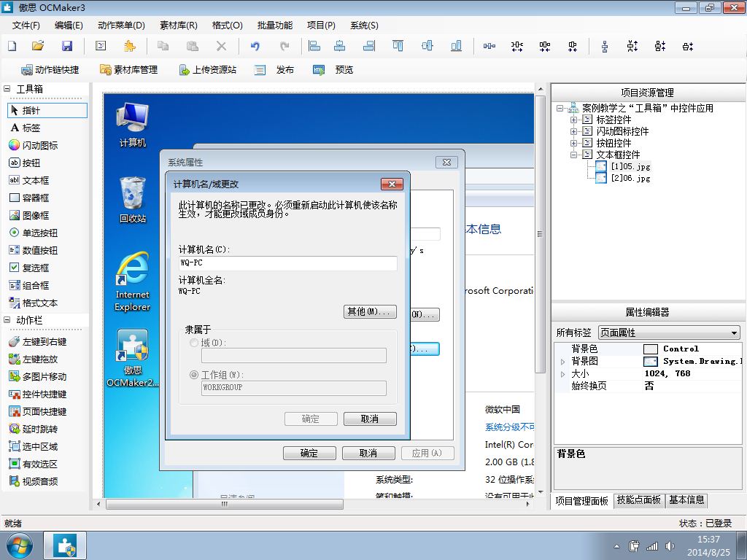Expand the 大小 property row
The image size is (747, 560).
click(x=562, y=374)
